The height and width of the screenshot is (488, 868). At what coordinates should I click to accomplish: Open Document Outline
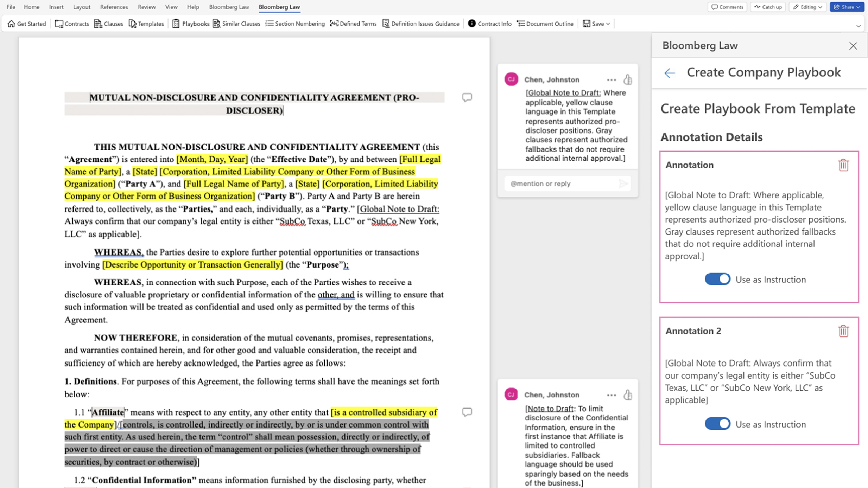[545, 24]
